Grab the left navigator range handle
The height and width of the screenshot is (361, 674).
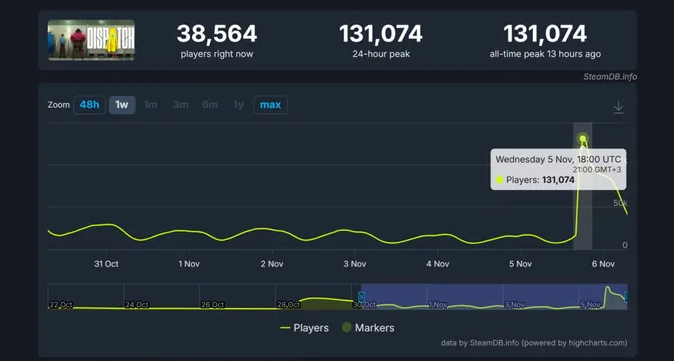coord(362,297)
